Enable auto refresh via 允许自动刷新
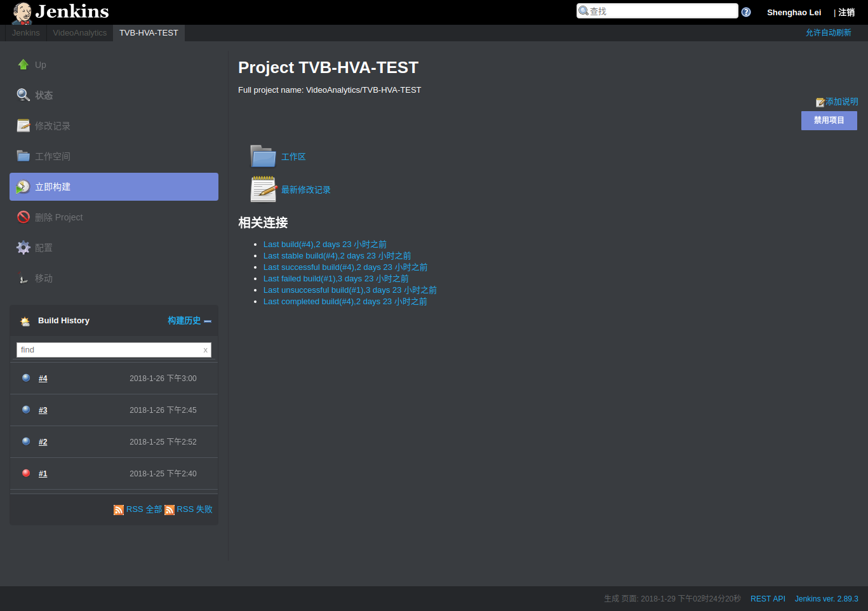 point(829,33)
